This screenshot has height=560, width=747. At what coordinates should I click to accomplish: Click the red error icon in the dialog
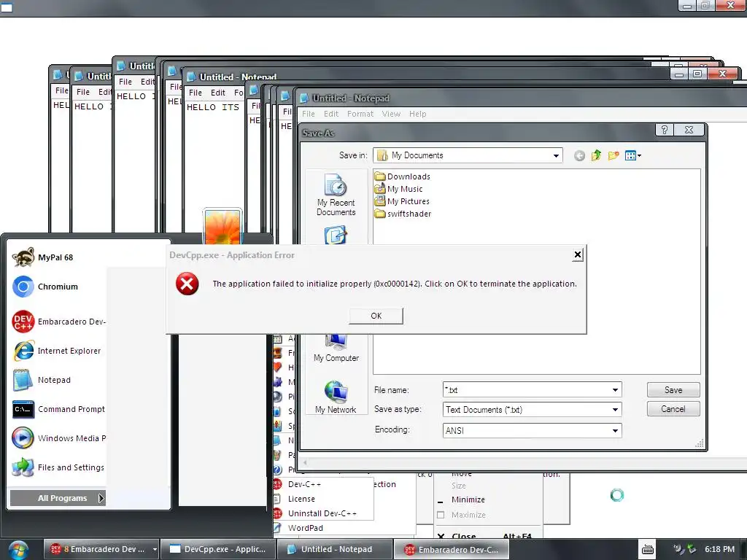pyautogui.click(x=187, y=284)
